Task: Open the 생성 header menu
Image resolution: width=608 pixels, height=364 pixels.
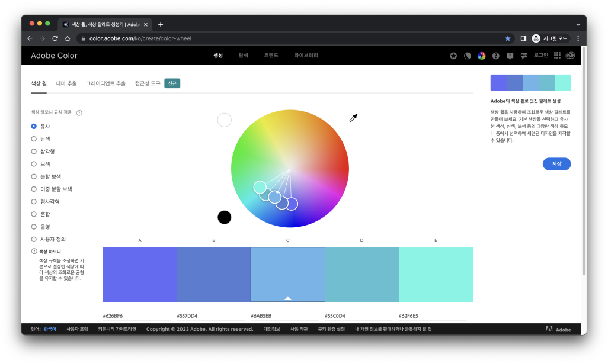Action: (218, 56)
